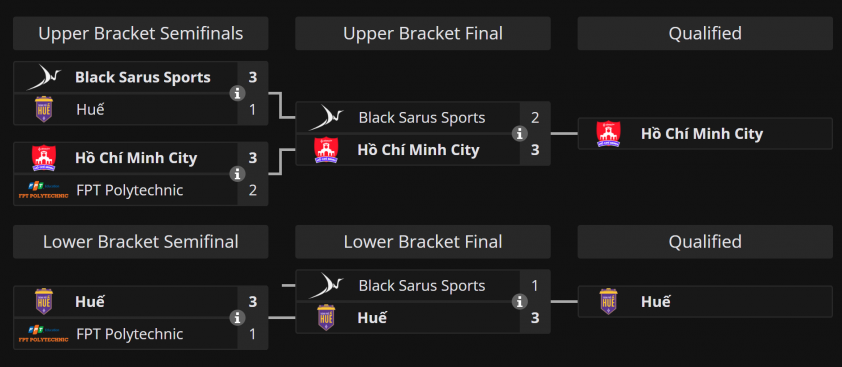842x367 pixels.
Task: Click the Upper Bracket Semifinals header
Action: pyautogui.click(x=141, y=33)
